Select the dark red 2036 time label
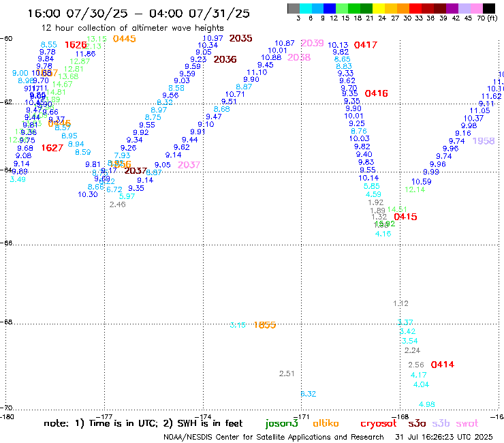Viewport: 504px width, 443px height. pyautogui.click(x=225, y=59)
